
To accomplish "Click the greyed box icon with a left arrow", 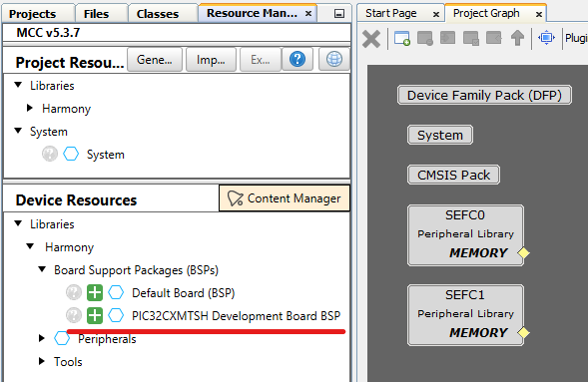I will click(x=494, y=38).
